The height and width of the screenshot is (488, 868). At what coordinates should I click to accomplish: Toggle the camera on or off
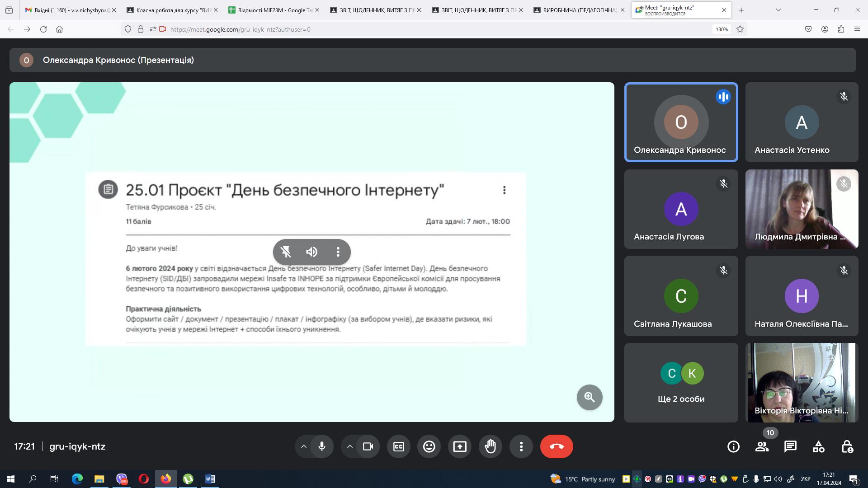click(x=368, y=446)
